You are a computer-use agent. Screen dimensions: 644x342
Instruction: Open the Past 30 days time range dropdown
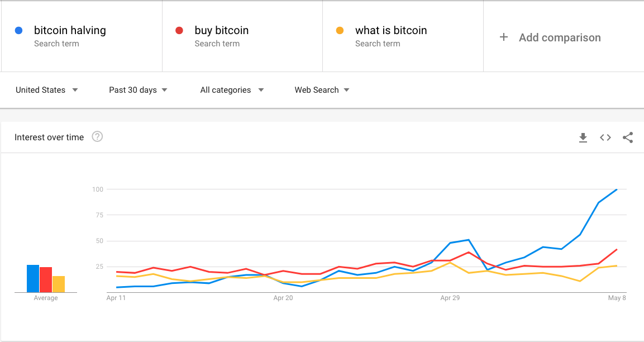139,90
